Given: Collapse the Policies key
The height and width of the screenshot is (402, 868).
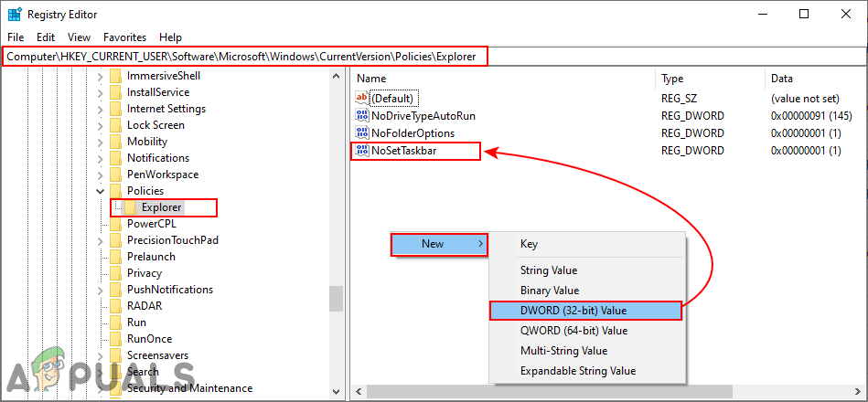Looking at the screenshot, I should point(101,191).
